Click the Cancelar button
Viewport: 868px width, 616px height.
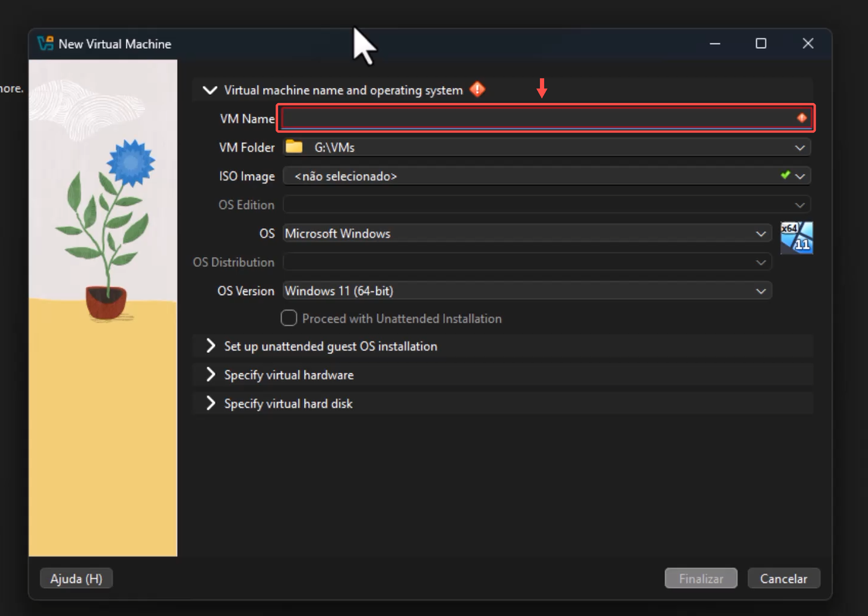click(783, 579)
